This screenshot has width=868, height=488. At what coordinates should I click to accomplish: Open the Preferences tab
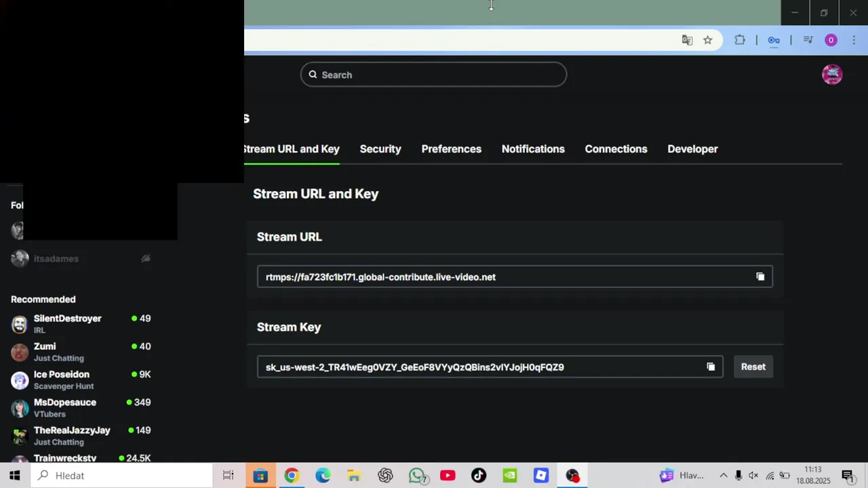pos(452,149)
